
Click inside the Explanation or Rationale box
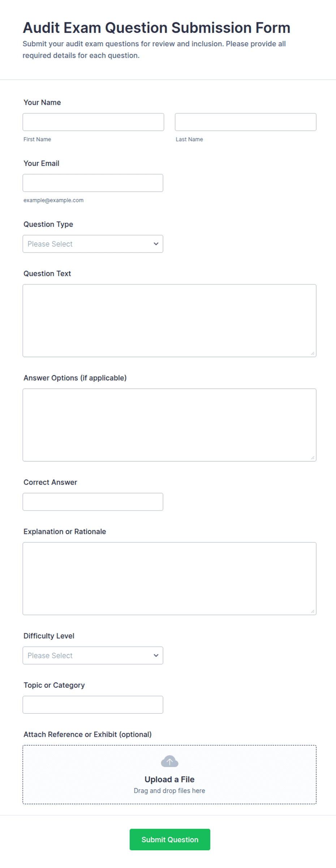point(169,579)
